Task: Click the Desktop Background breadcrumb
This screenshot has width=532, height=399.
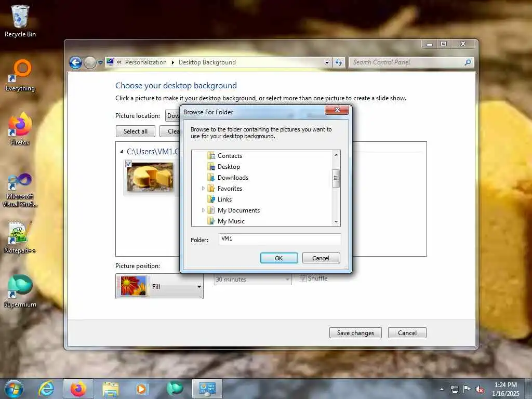Action: [x=207, y=62]
